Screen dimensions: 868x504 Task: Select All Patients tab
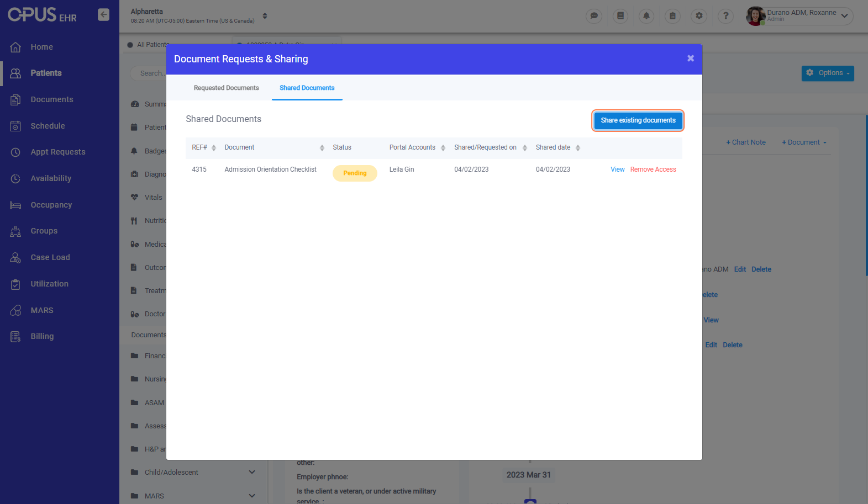[x=148, y=45]
